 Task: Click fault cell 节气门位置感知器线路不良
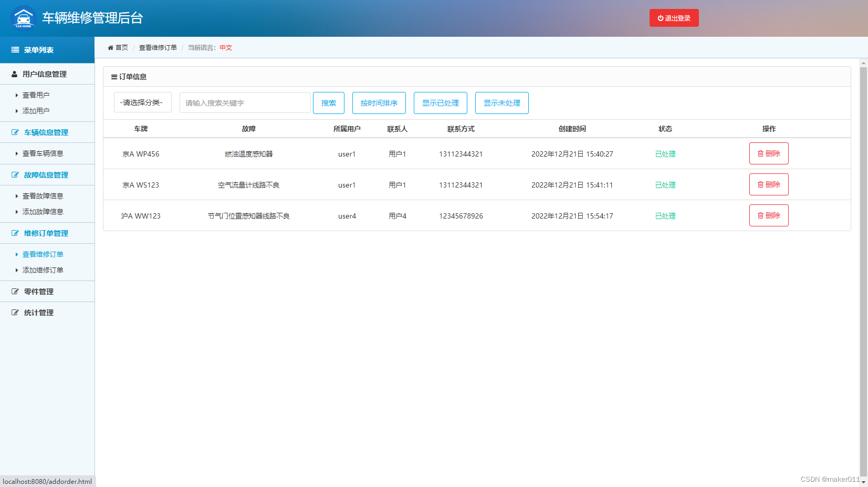click(248, 216)
